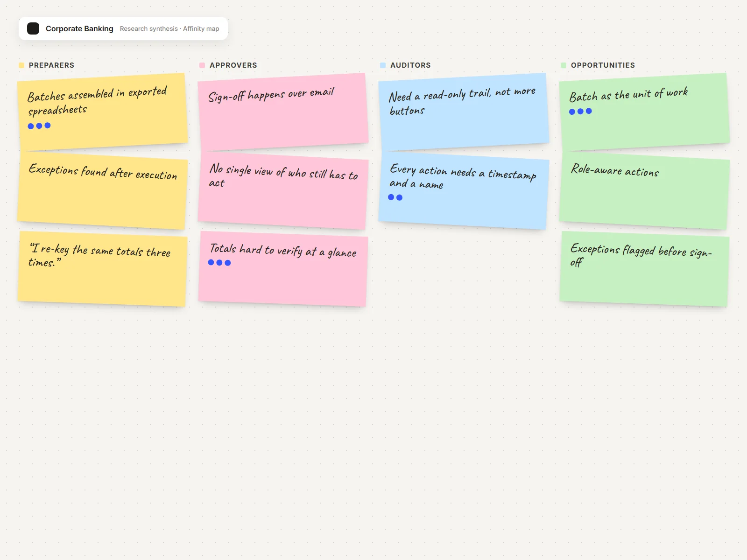Select the Exceptions found after execution note

(x=103, y=190)
